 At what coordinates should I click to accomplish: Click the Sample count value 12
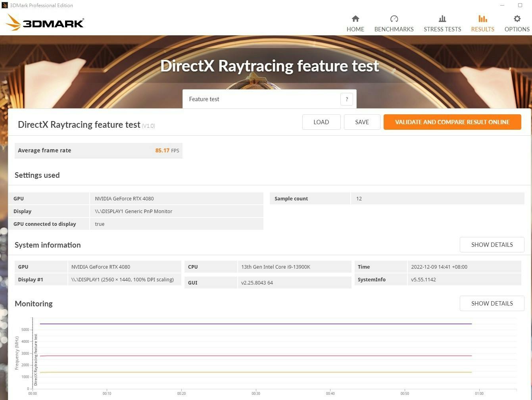[x=359, y=199]
